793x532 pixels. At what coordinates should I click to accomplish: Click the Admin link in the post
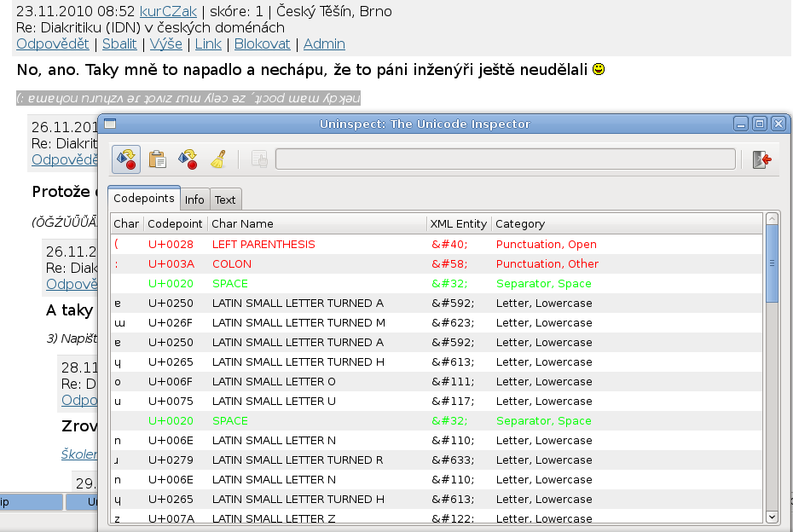click(x=324, y=43)
